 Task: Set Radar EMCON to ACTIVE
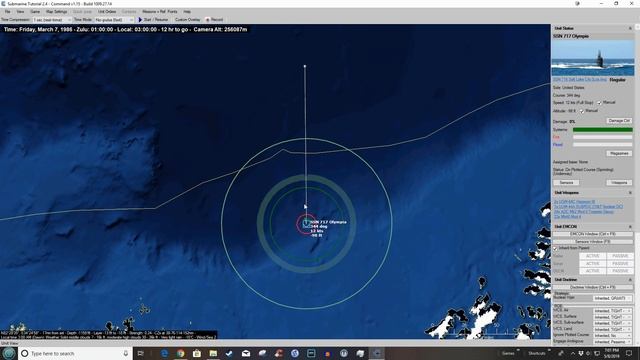pyautogui.click(x=593, y=256)
